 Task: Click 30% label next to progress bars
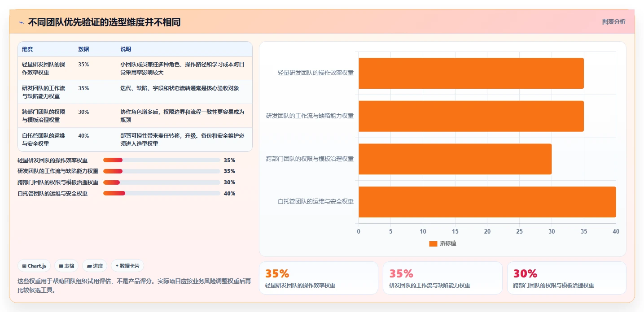click(229, 182)
